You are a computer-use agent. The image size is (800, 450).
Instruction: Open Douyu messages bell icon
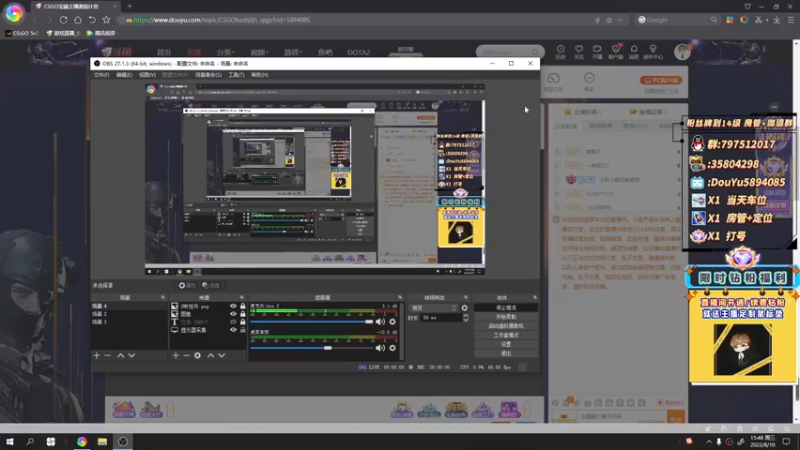point(634,52)
